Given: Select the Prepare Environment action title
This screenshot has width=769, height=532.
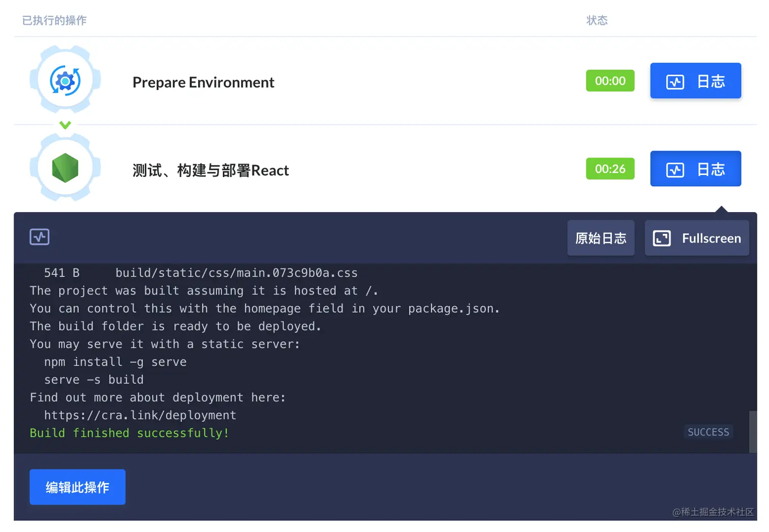Looking at the screenshot, I should point(203,82).
